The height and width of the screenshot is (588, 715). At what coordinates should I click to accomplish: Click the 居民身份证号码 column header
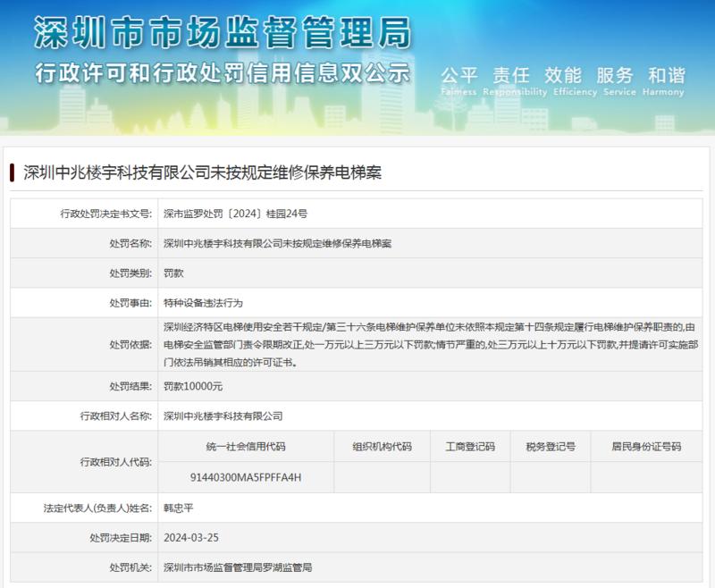click(646, 447)
